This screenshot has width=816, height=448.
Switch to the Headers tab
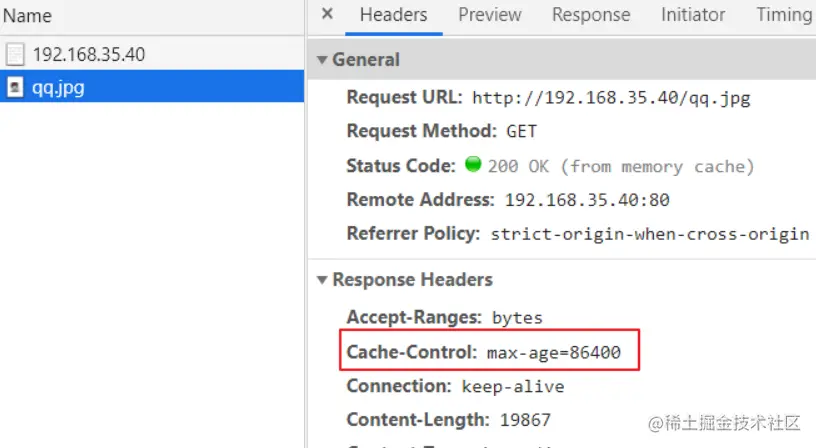pos(393,15)
